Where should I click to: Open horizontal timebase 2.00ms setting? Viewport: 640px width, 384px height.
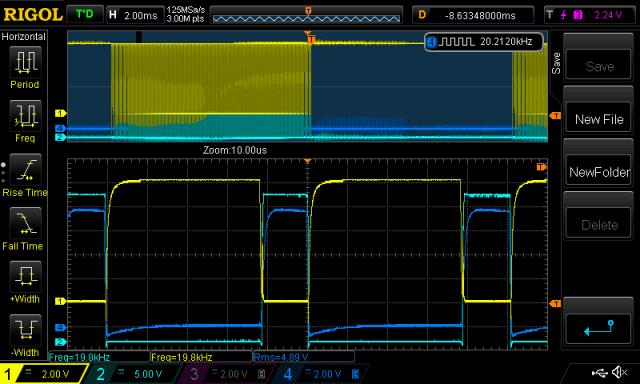tap(134, 16)
